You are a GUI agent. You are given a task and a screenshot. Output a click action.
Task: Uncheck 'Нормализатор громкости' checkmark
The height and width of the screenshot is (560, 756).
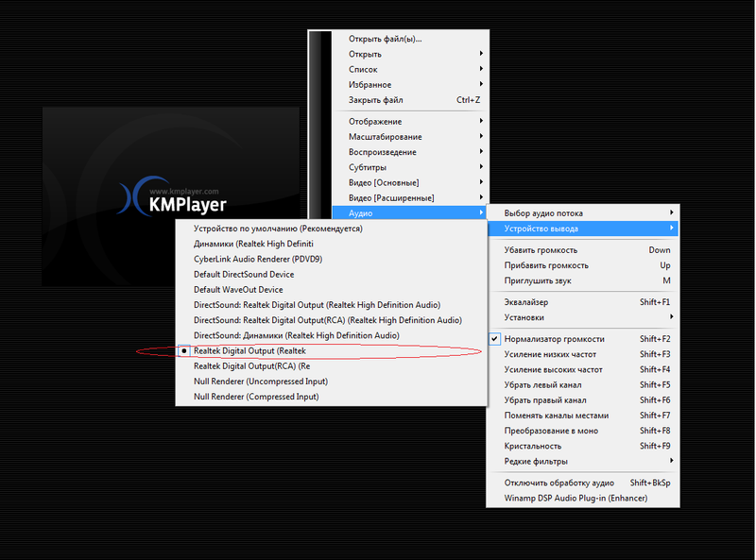[x=494, y=339]
